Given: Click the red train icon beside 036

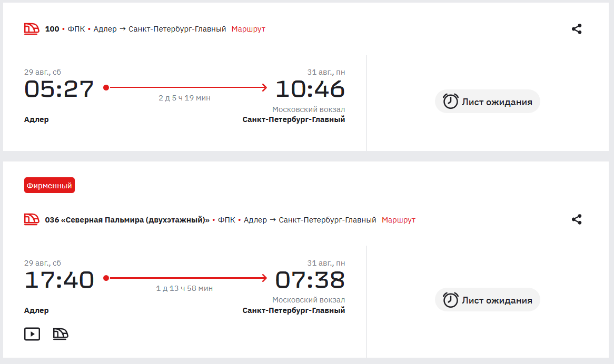Looking at the screenshot, I should (x=32, y=219).
